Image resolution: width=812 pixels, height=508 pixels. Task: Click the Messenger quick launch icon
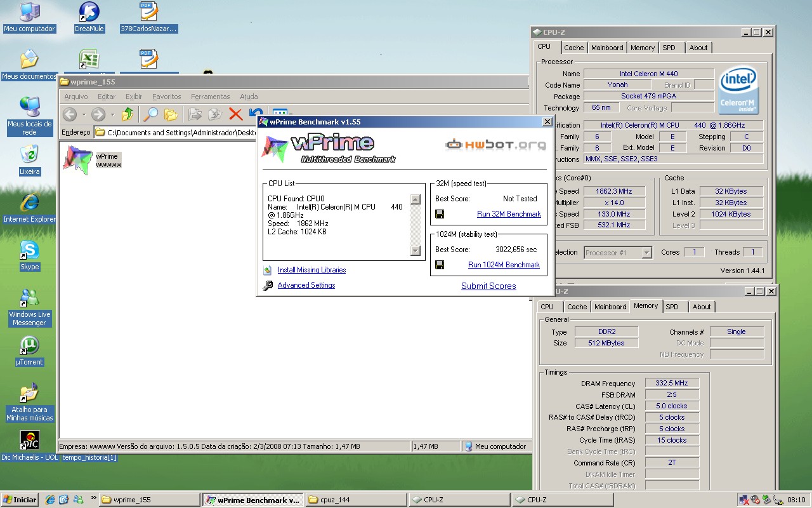[78, 500]
